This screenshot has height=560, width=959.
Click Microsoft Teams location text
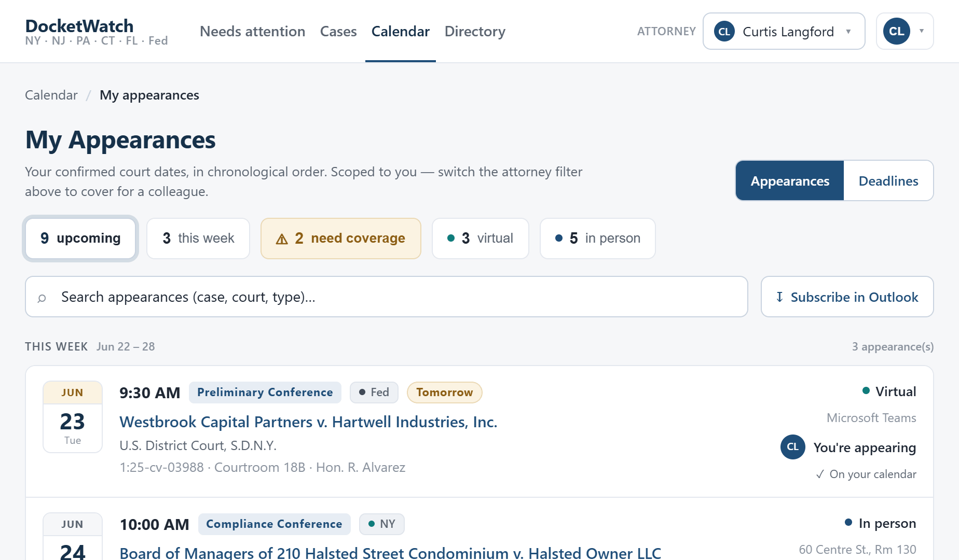click(871, 418)
